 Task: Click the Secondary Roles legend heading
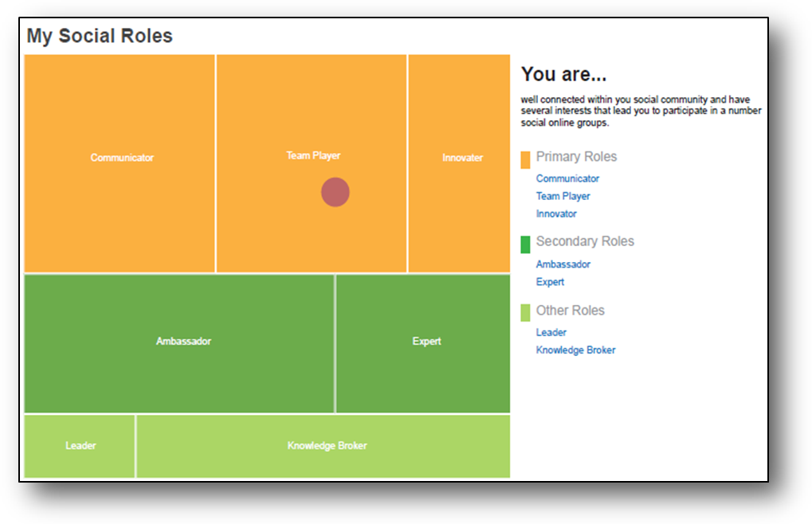point(585,241)
